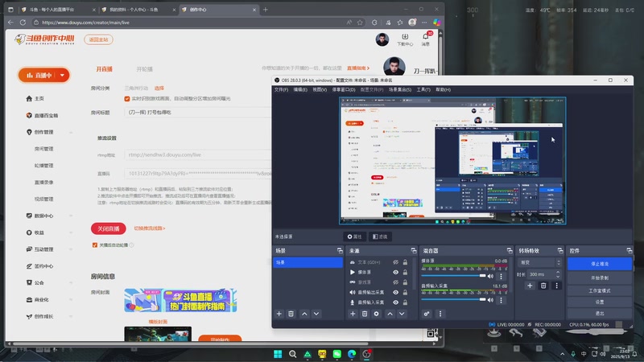The width and height of the screenshot is (644, 362).
Task: Hide the 音频输出采集 source
Action: point(395,292)
